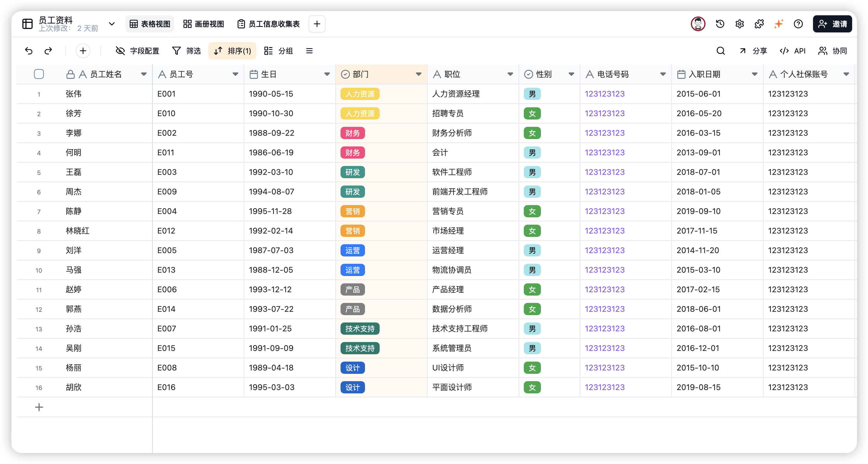Click the 邀请 invite button

coord(832,24)
